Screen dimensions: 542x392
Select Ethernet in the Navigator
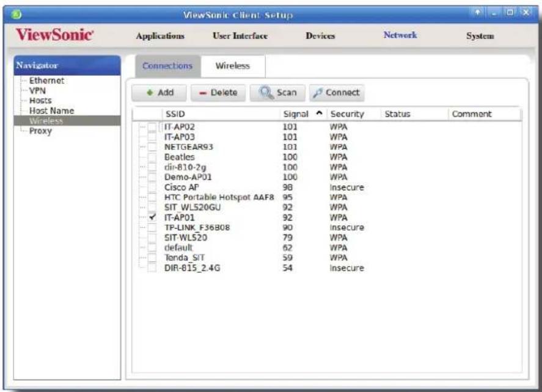click(x=46, y=81)
